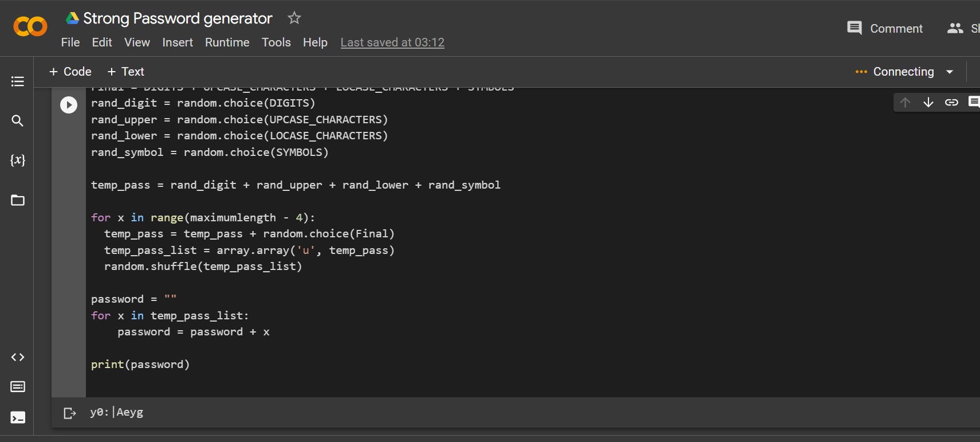Image resolution: width=980 pixels, height=442 pixels.
Task: Click the password = password + x line
Action: [x=194, y=332]
